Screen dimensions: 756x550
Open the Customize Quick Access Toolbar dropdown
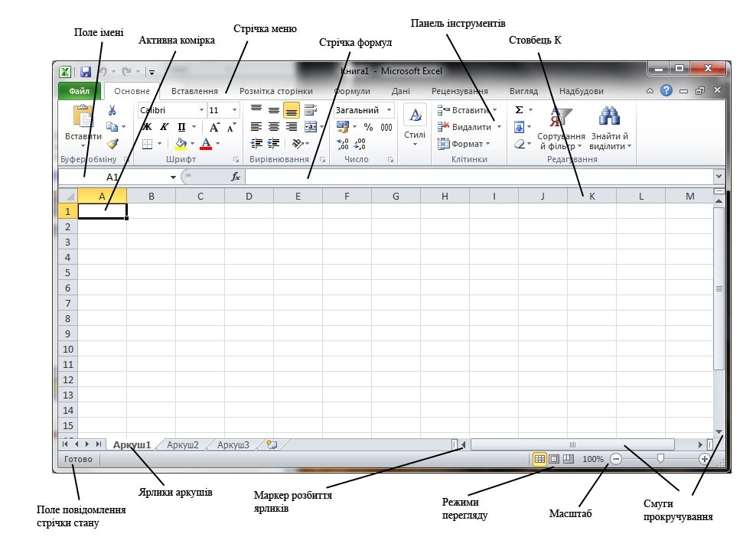[152, 73]
